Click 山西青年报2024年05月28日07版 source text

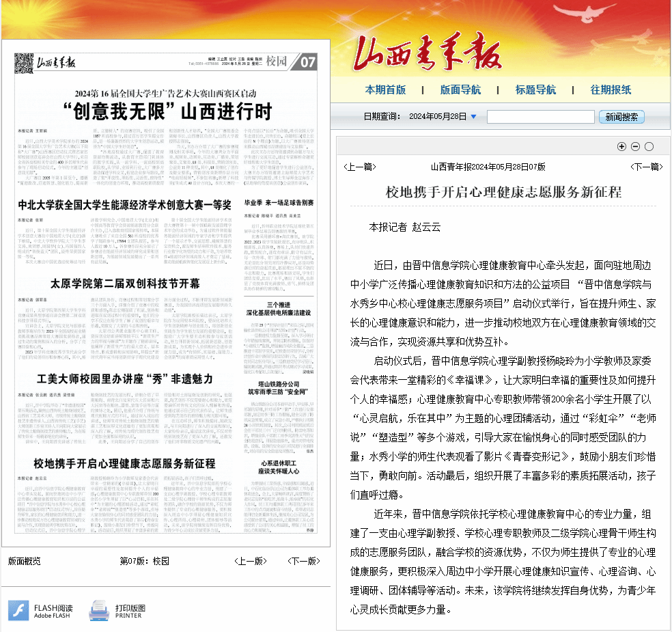coord(488,167)
